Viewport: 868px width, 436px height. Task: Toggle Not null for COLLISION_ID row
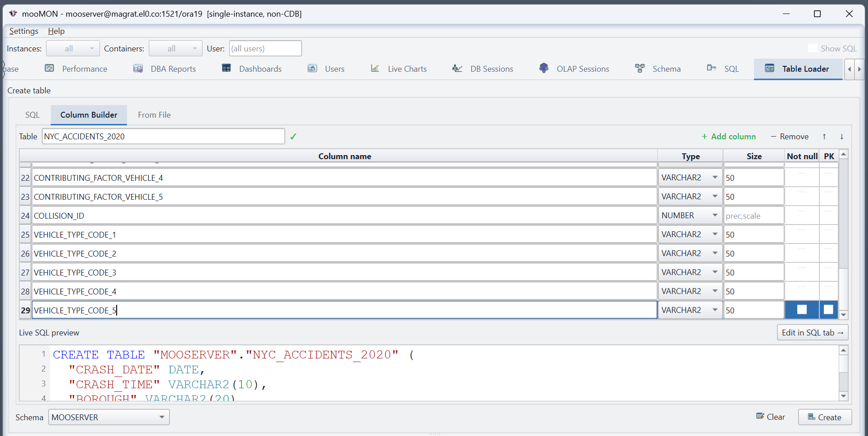802,216
